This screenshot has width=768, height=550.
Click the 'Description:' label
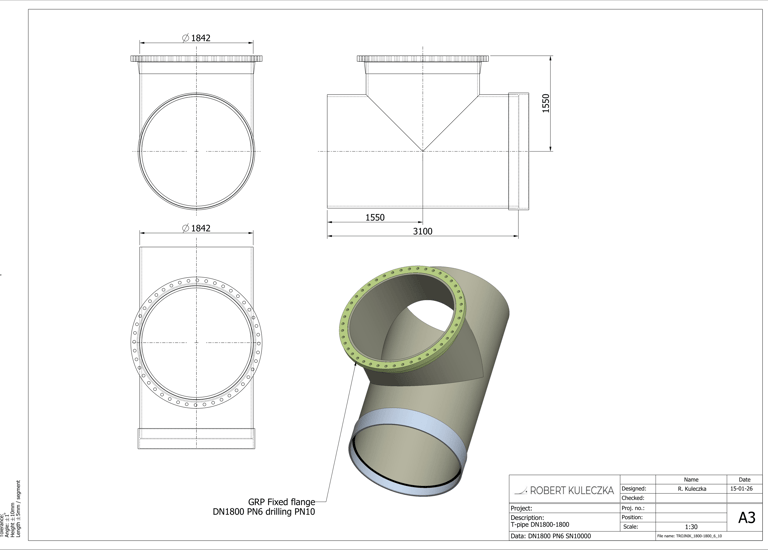coord(527,518)
